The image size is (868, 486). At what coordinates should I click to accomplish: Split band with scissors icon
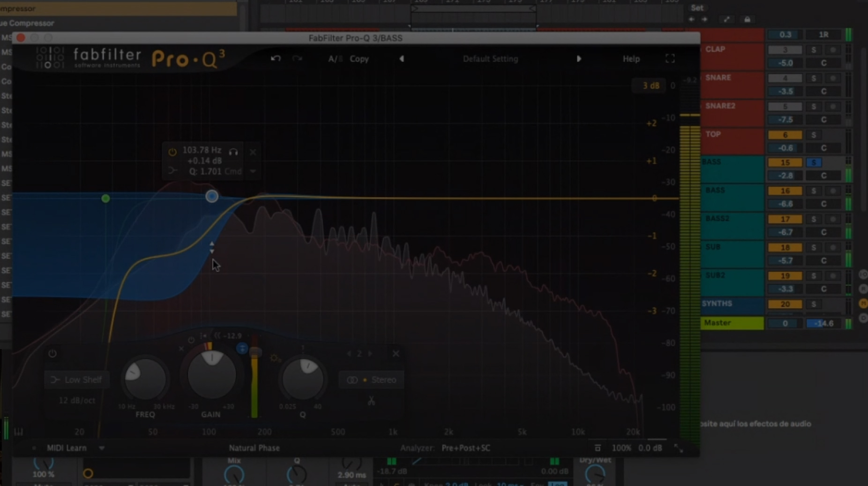(371, 401)
